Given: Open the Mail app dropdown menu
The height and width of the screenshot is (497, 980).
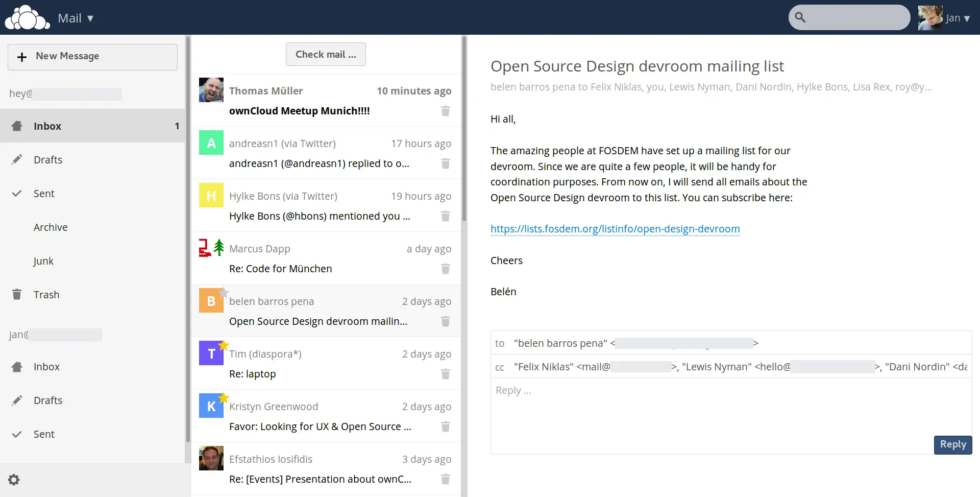Looking at the screenshot, I should click(x=76, y=18).
